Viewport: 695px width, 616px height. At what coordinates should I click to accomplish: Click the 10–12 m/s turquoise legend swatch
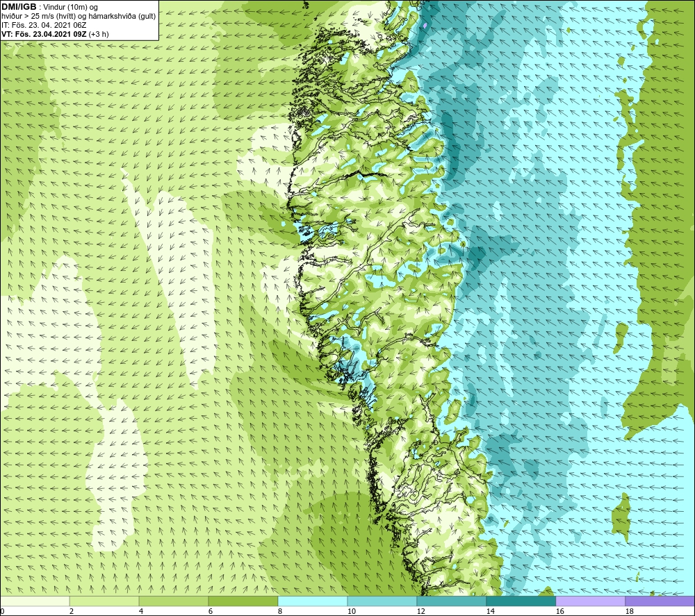click(382, 601)
